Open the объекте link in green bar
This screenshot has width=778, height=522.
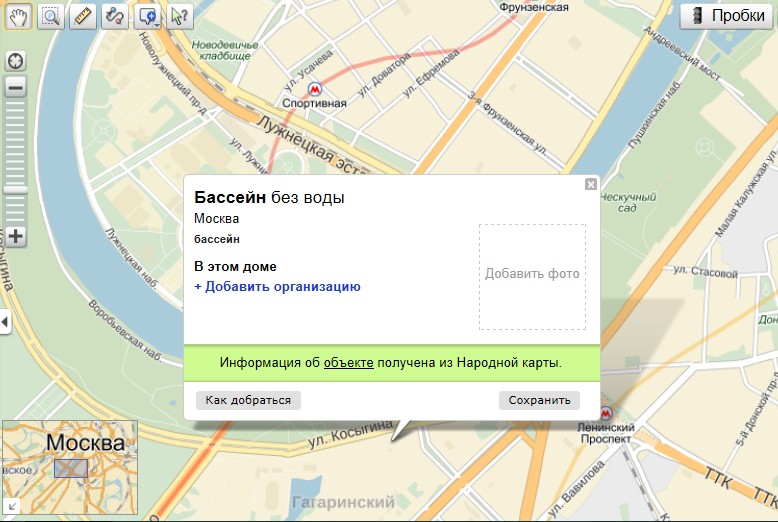click(348, 363)
